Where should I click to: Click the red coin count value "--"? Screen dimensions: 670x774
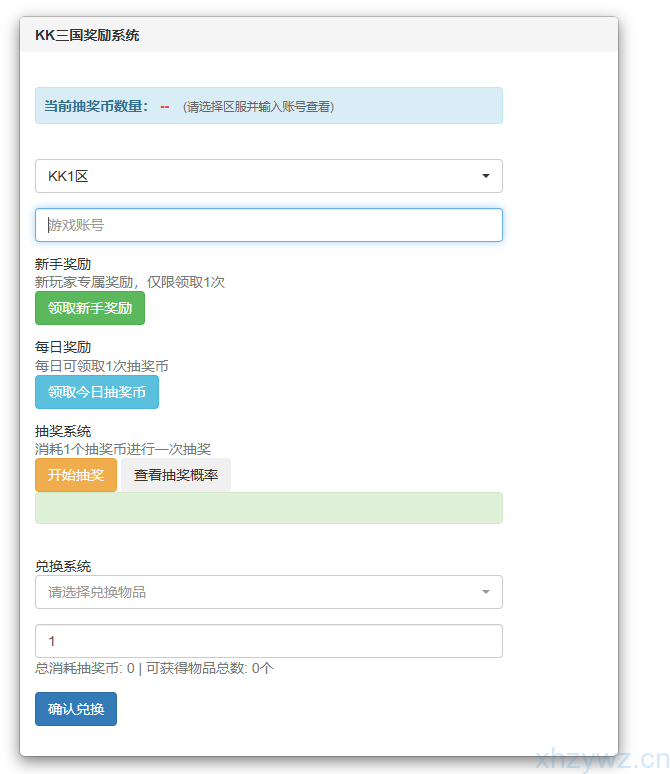point(165,106)
